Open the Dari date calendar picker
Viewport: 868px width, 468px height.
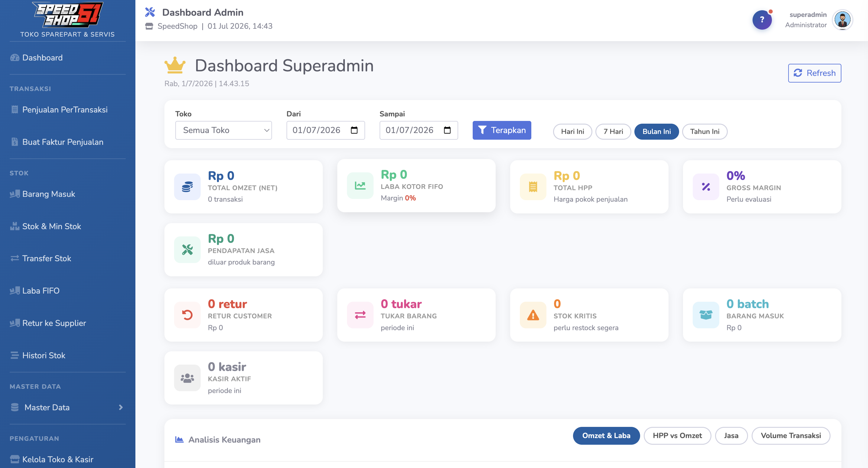354,130
